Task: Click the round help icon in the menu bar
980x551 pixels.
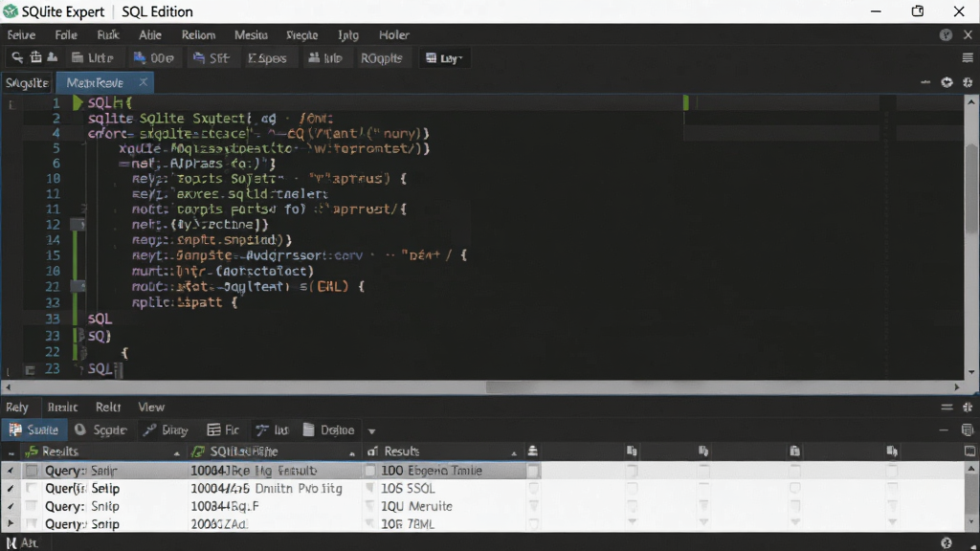Action: (946, 35)
